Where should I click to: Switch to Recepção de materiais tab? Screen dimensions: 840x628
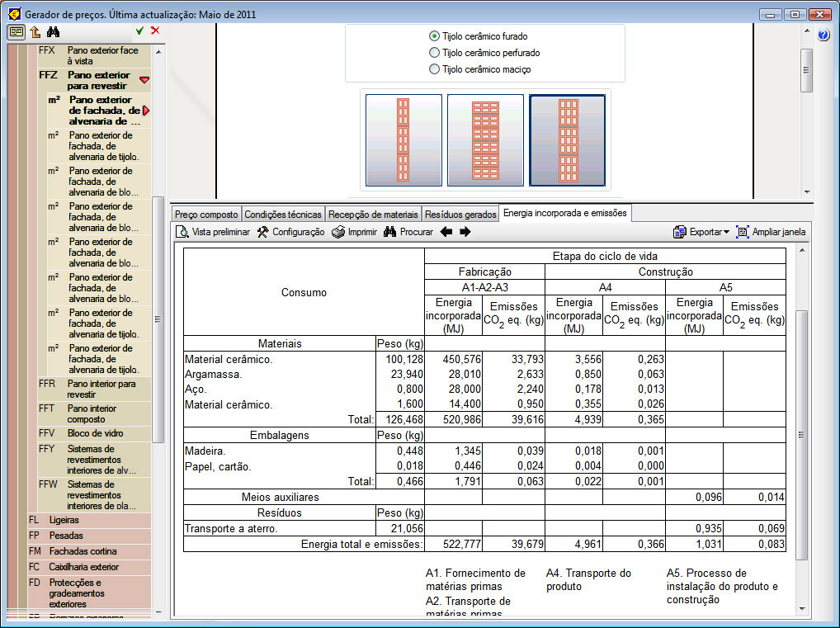click(x=373, y=215)
